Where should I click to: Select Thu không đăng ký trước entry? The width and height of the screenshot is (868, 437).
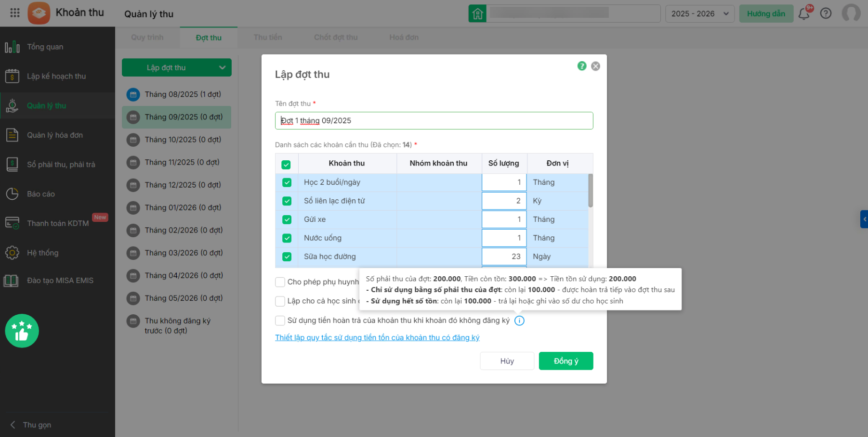177,326
